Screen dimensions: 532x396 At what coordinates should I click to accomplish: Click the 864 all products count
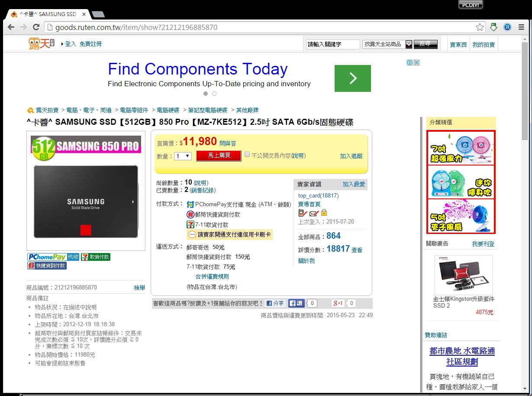tap(334, 236)
